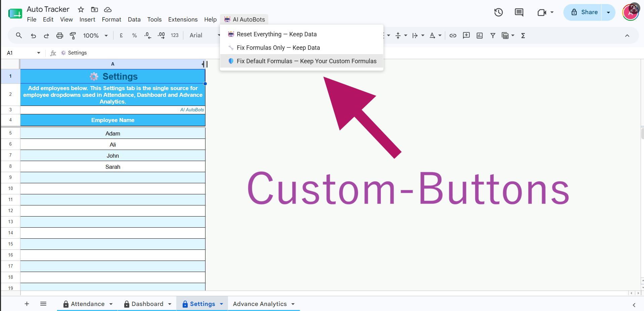The height and width of the screenshot is (311, 644).
Task: Create a filter icon
Action: (493, 35)
